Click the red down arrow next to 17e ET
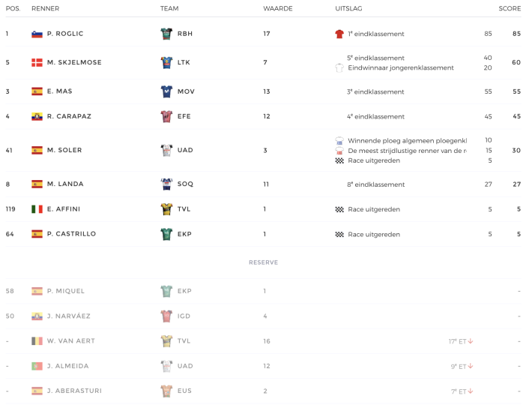 [x=471, y=341]
